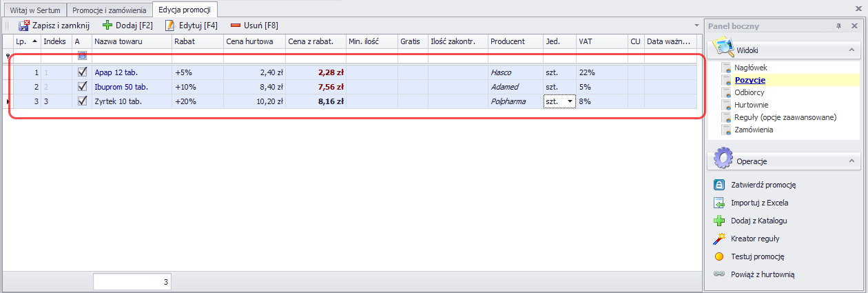Toggle the Zyrtek 10 tab. checkbox
The image size is (868, 293).
[82, 101]
